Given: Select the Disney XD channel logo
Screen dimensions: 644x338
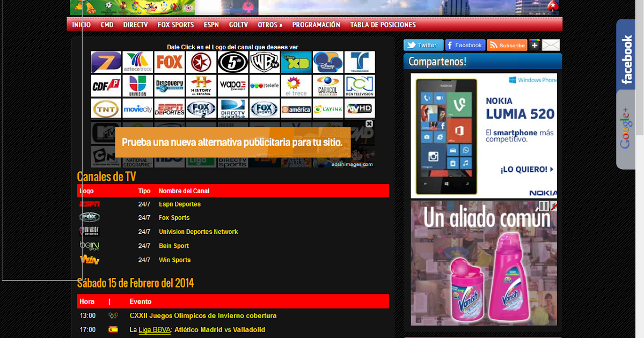Looking at the screenshot, I should pyautogui.click(x=296, y=62).
